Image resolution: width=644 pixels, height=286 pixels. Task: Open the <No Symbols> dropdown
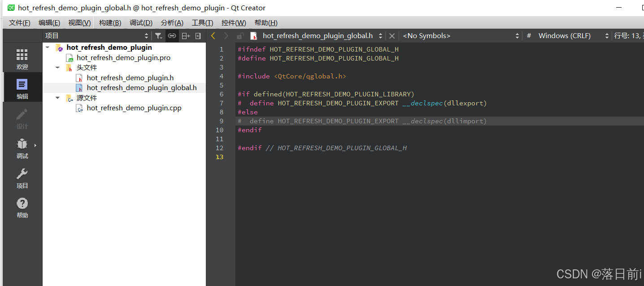[461, 36]
